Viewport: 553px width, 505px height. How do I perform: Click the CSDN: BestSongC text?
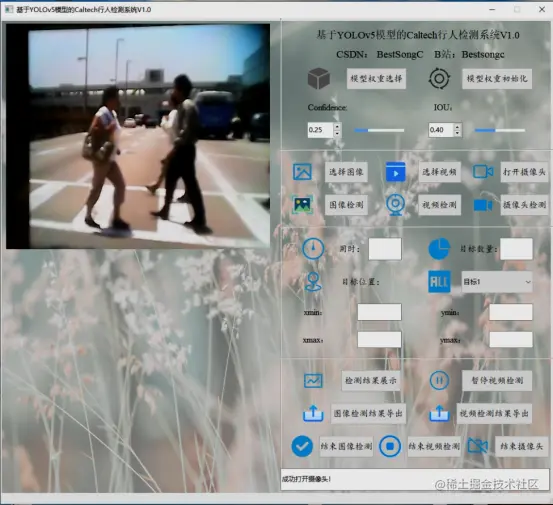pos(379,54)
